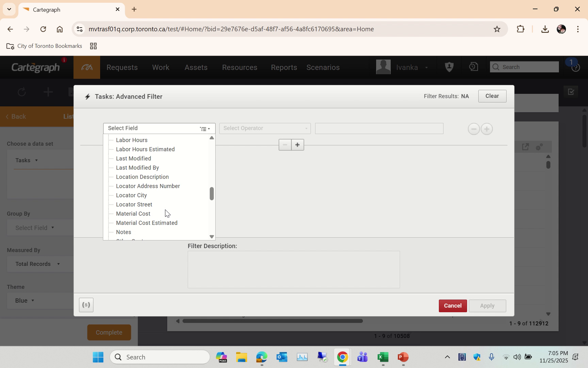Open the Select Operator dropdown
Screen dimensions: 588x368
click(x=265, y=128)
